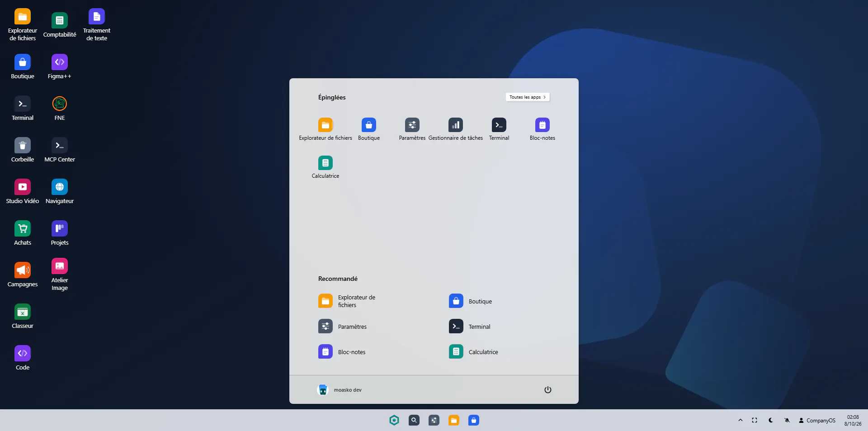Screen dimensions: 868x431
Task: Launch Code from the desktop
Action: click(x=23, y=358)
